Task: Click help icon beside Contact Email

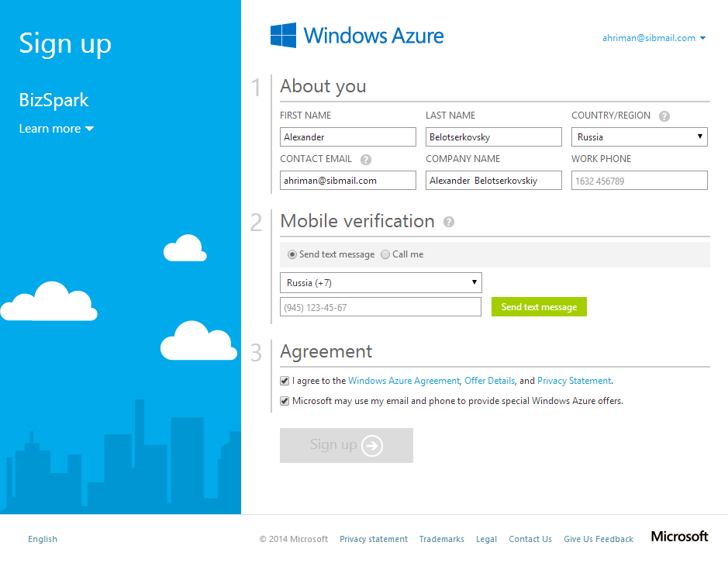Action: pos(366,160)
